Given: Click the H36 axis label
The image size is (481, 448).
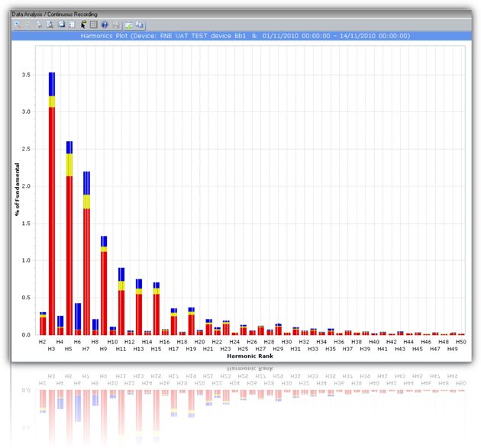Looking at the screenshot, I should point(339,342).
